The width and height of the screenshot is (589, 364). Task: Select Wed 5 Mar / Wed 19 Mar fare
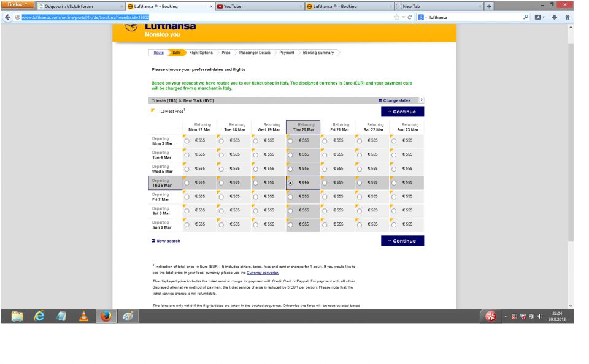click(256, 169)
